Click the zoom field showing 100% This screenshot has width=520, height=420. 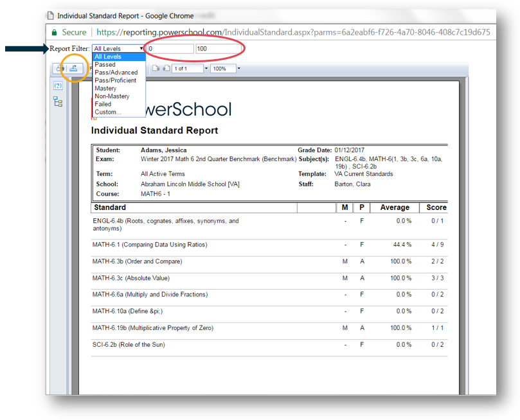point(223,69)
